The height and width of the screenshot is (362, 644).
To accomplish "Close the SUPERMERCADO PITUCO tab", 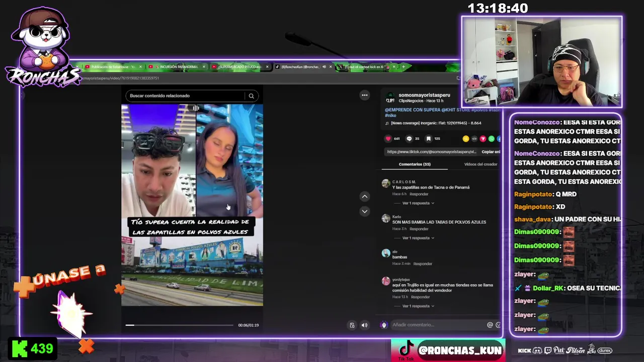I will pyautogui.click(x=267, y=67).
